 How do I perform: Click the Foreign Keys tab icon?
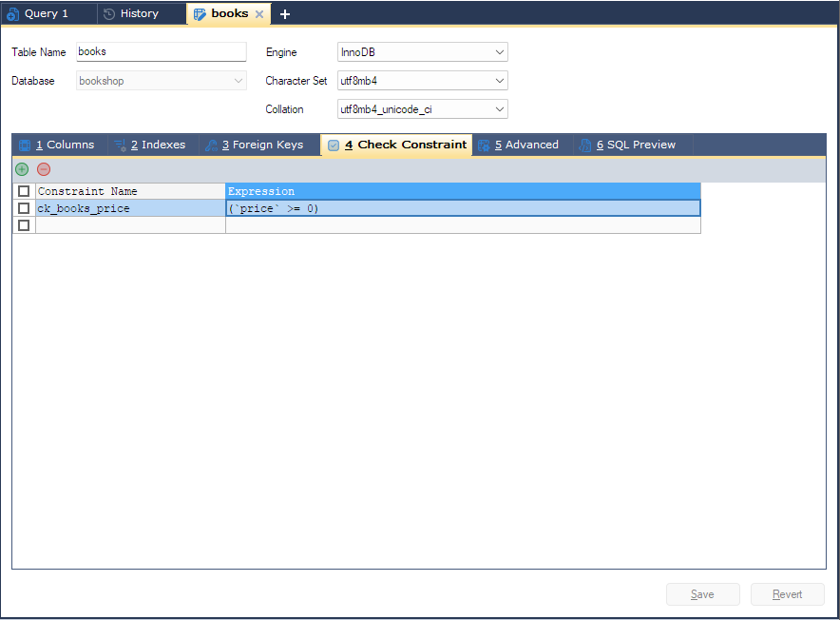coord(212,145)
